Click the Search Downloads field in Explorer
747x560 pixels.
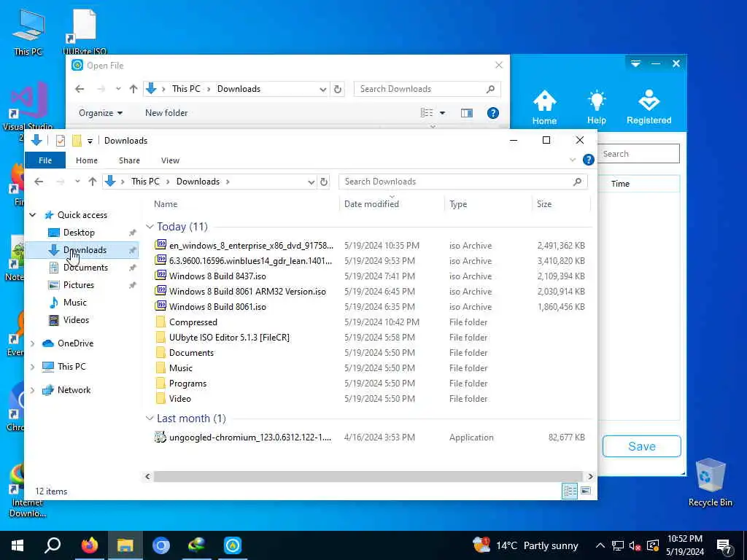(462, 182)
